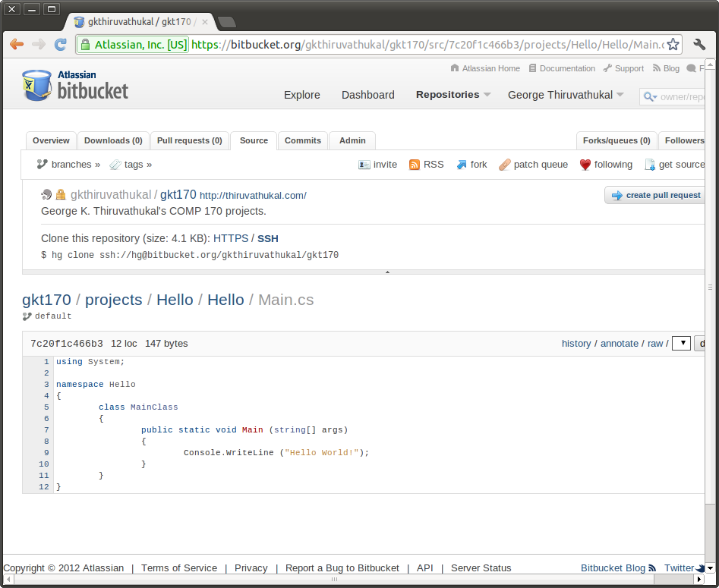
Task: Switch to the Commits tab
Action: pyautogui.click(x=303, y=140)
